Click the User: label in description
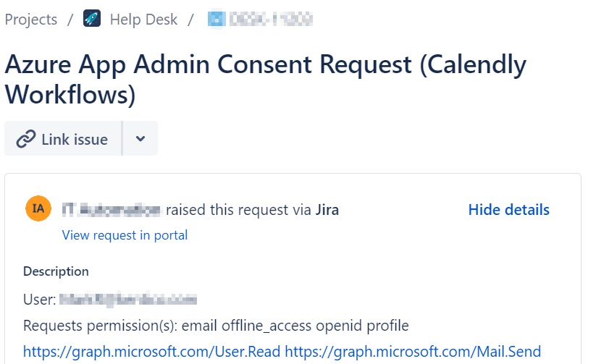Image resolution: width=596 pixels, height=364 pixels. pyautogui.click(x=39, y=299)
